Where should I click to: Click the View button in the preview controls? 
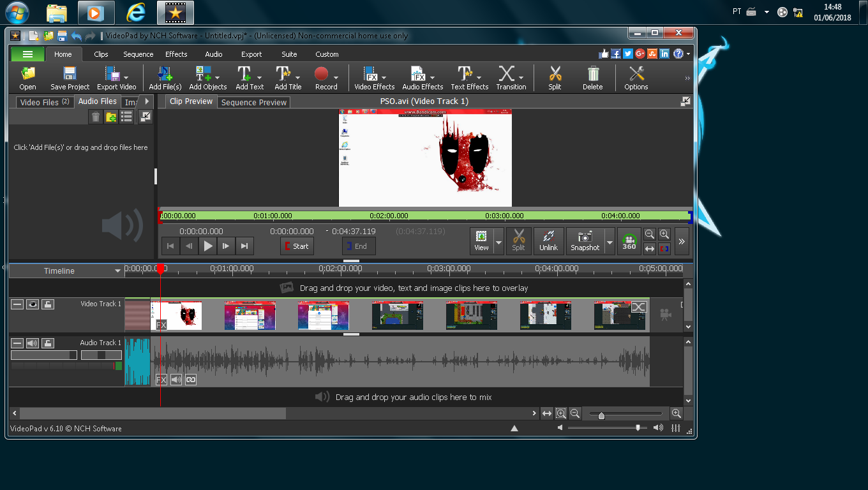click(x=481, y=241)
